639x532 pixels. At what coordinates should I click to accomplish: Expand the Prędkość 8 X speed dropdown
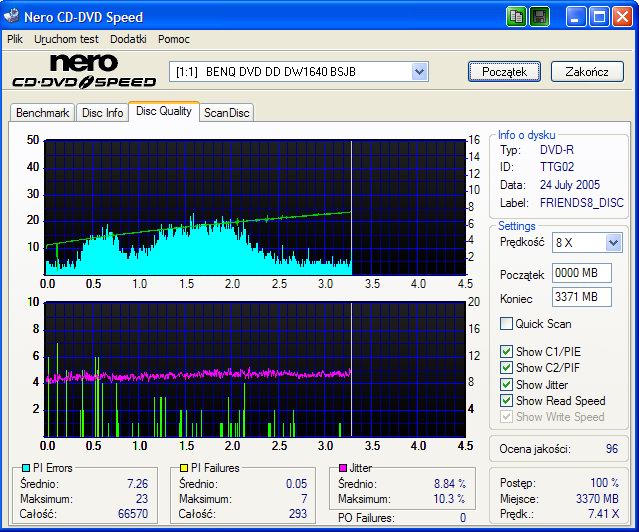click(613, 243)
